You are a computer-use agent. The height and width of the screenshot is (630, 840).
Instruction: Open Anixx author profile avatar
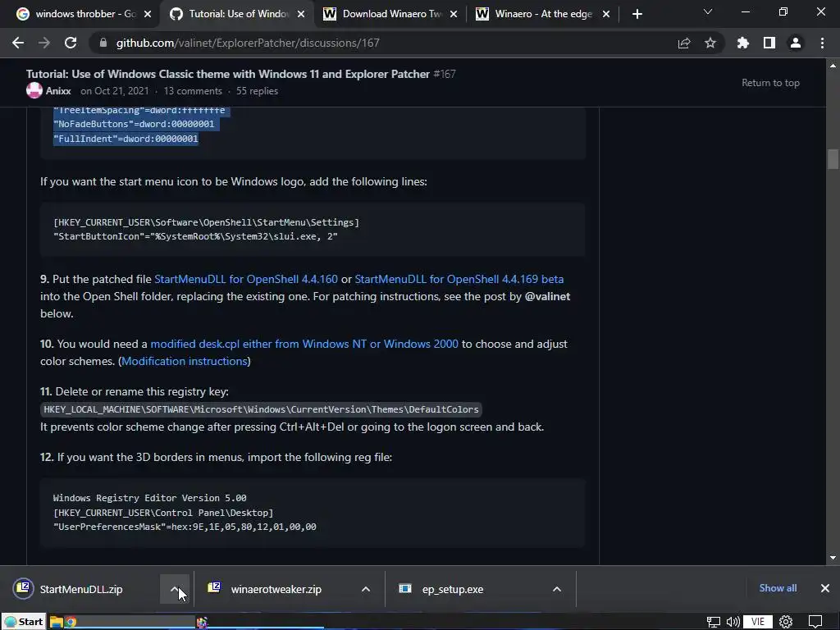[x=34, y=90]
